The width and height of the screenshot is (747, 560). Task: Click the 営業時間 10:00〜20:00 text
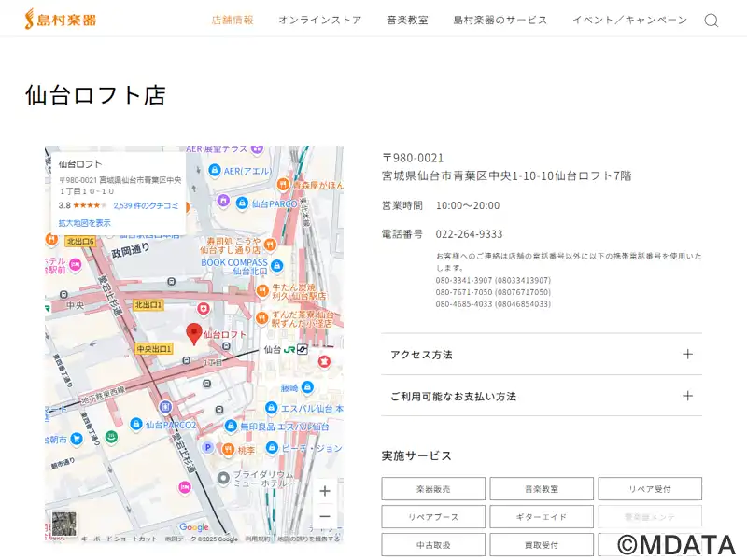click(441, 205)
